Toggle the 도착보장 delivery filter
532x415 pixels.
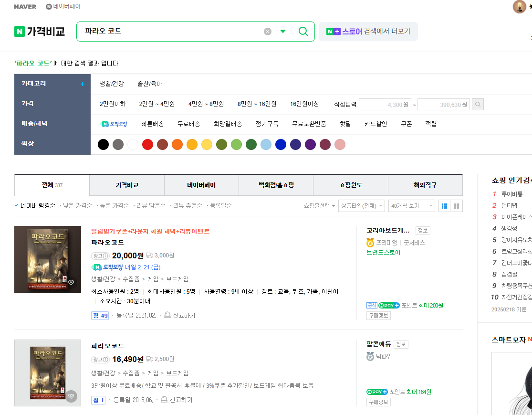coord(114,124)
